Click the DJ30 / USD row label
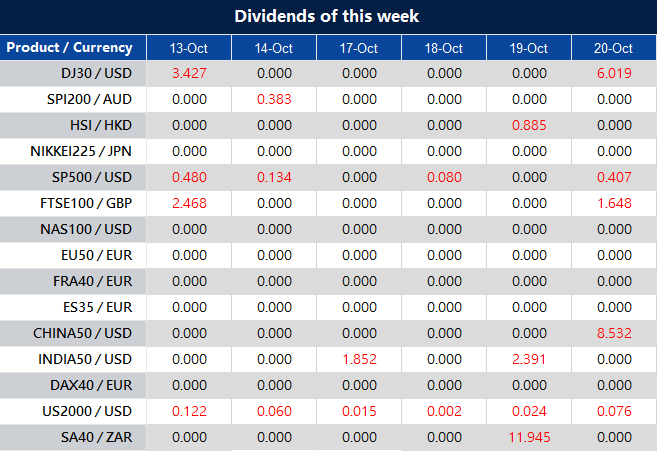This screenshot has width=659, height=451. click(96, 74)
